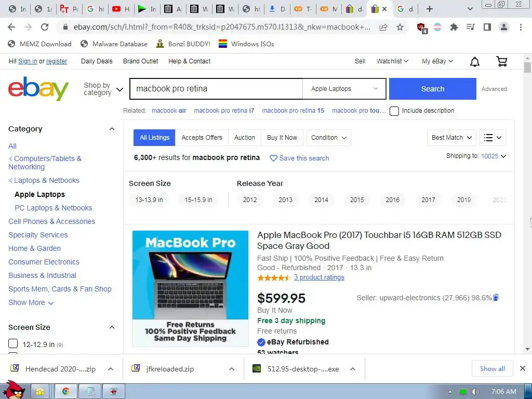
Task: Expand Show More categories
Action: [x=31, y=303]
